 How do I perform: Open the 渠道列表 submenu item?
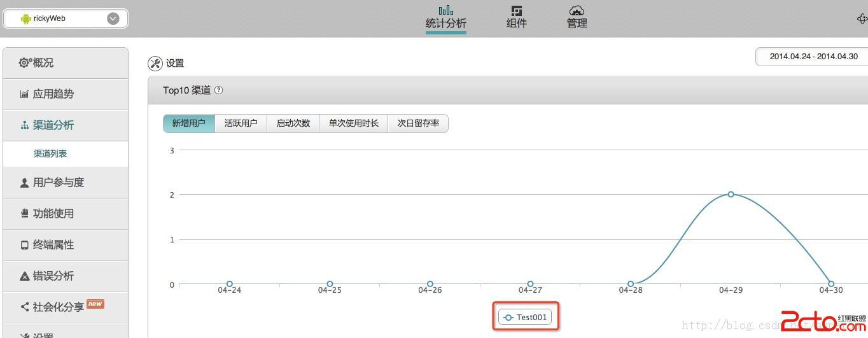coord(50,154)
